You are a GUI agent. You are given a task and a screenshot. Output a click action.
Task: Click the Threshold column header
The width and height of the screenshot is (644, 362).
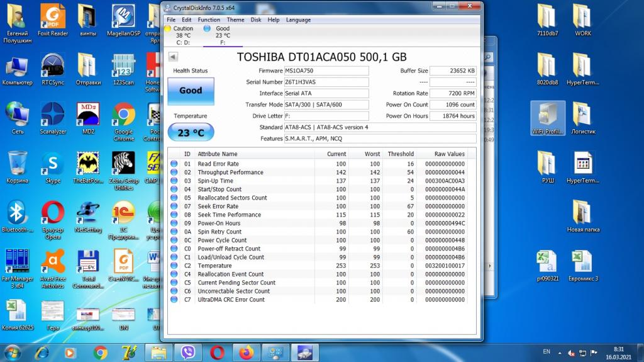(x=399, y=154)
